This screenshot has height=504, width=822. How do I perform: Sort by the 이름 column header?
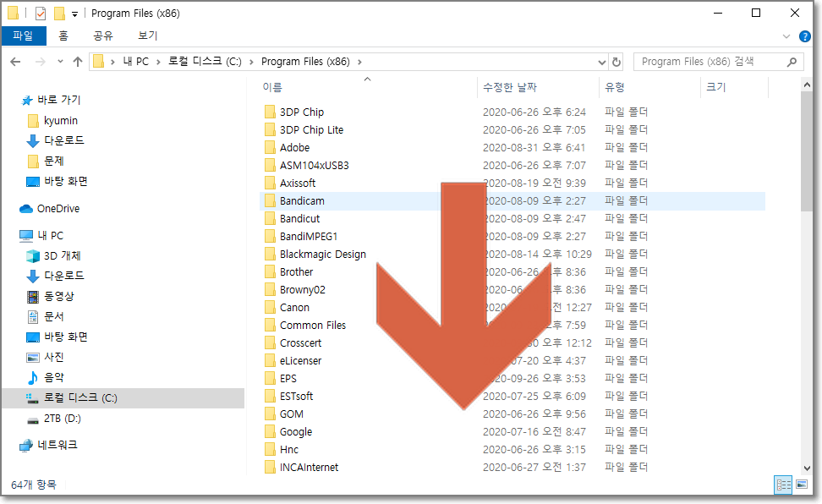pos(272,87)
